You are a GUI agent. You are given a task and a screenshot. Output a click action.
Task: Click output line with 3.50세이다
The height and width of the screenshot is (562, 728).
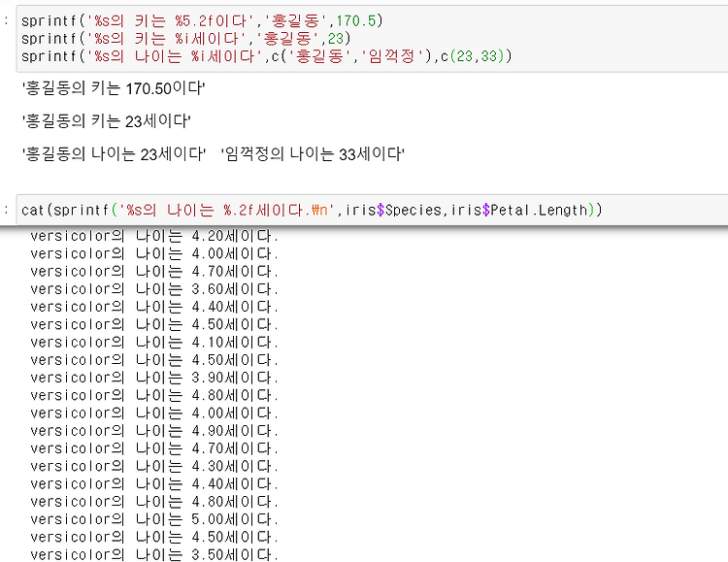click(x=154, y=554)
